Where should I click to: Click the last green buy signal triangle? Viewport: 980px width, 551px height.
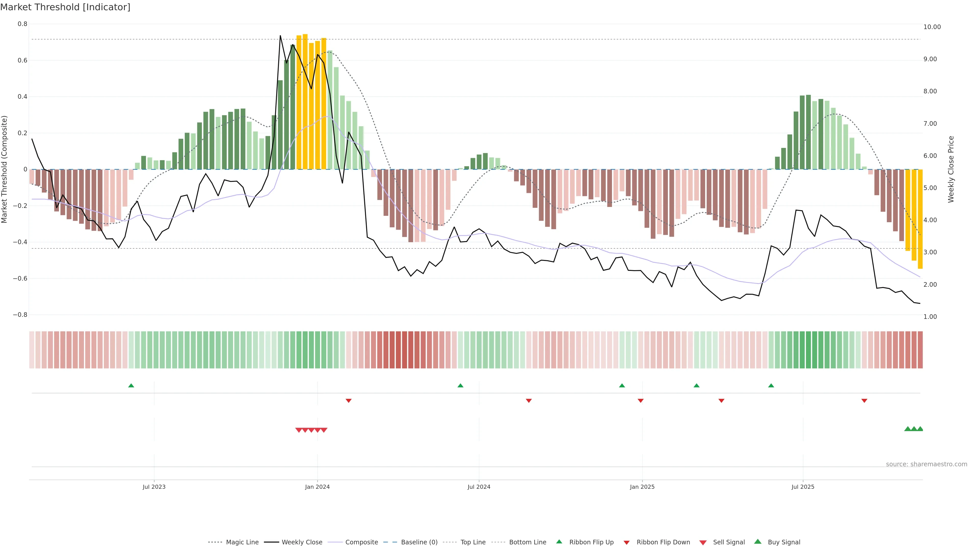click(920, 429)
